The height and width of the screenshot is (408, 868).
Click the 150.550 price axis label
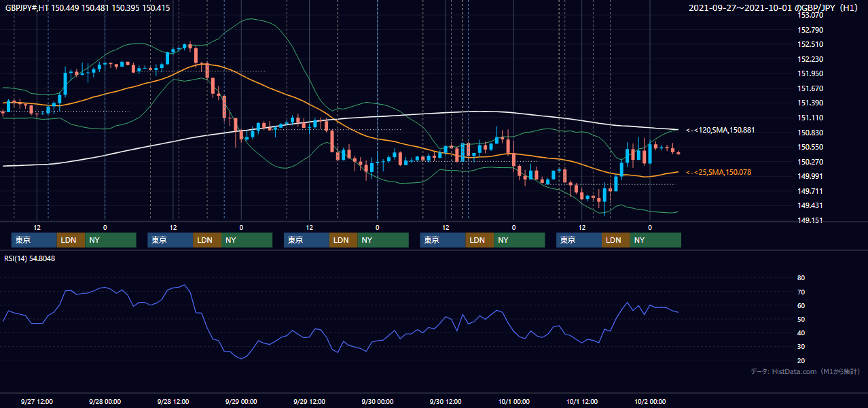click(x=810, y=147)
